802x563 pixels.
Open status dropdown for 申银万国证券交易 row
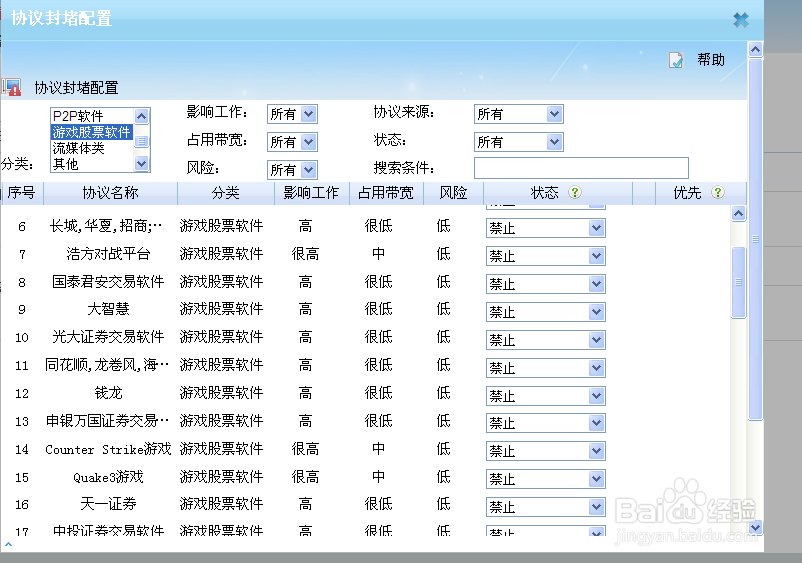[x=545, y=422]
